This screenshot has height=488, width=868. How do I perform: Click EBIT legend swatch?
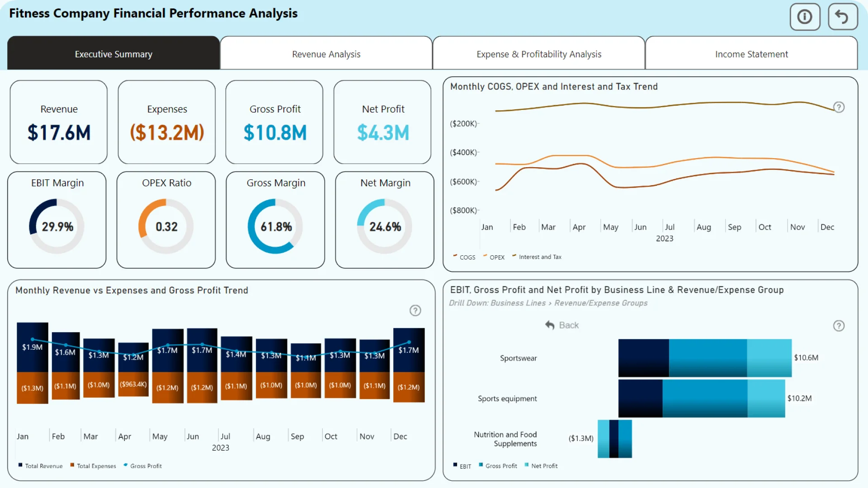click(455, 465)
